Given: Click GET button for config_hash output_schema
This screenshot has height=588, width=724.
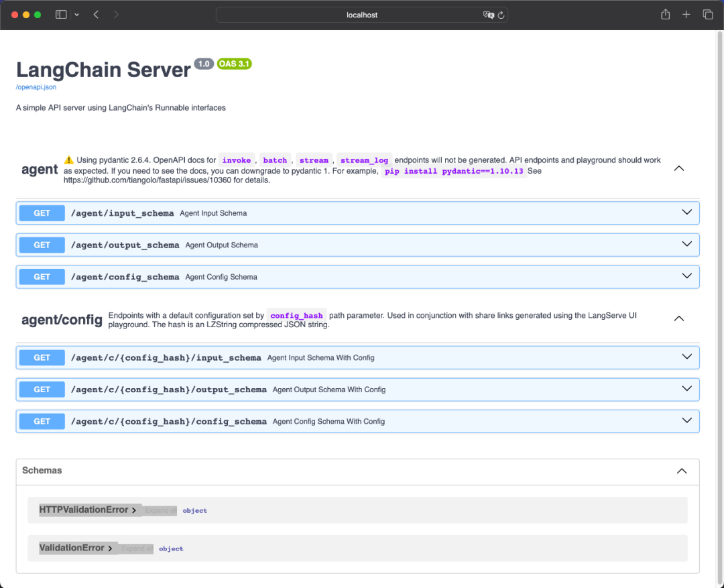Looking at the screenshot, I should (x=42, y=390).
